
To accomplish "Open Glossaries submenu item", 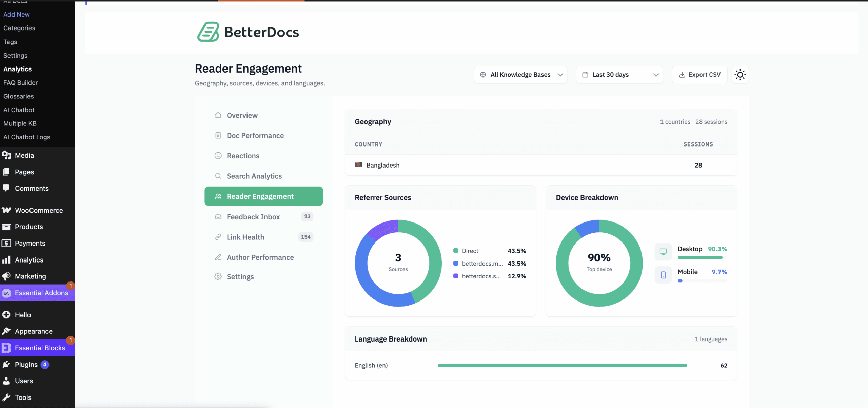I will click(19, 96).
